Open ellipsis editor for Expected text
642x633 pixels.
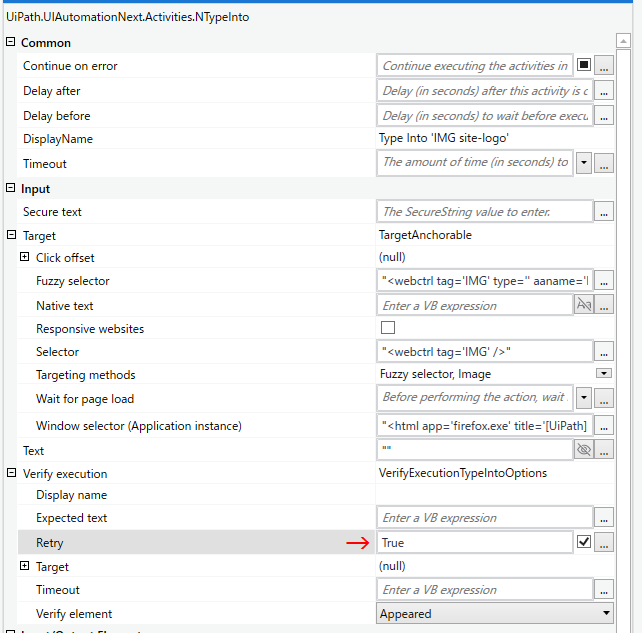point(604,518)
